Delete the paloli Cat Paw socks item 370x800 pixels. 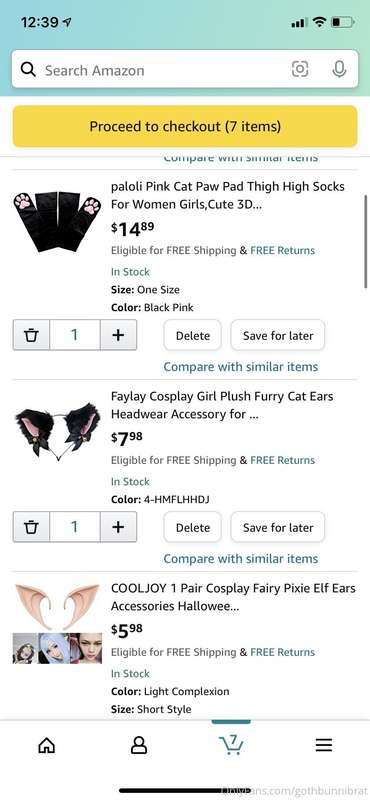[192, 335]
